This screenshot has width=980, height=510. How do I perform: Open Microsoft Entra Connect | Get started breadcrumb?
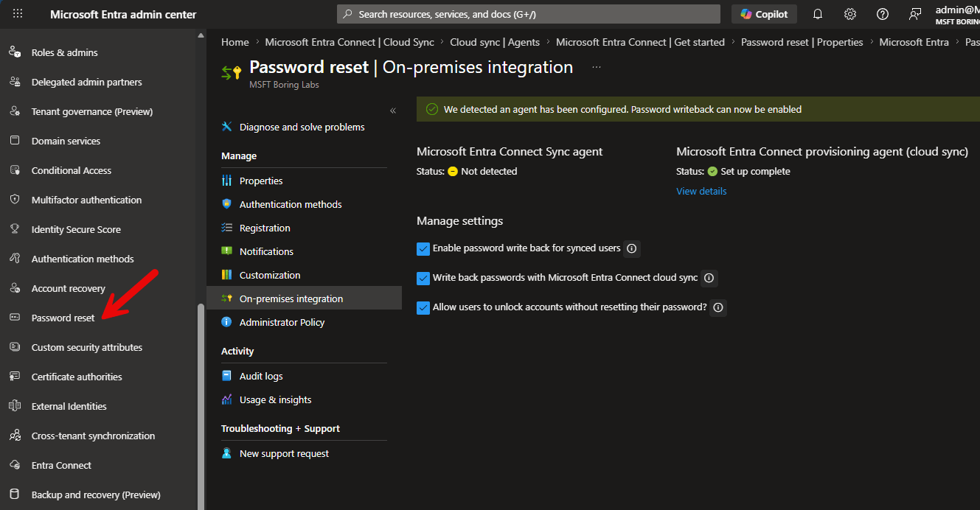click(640, 42)
